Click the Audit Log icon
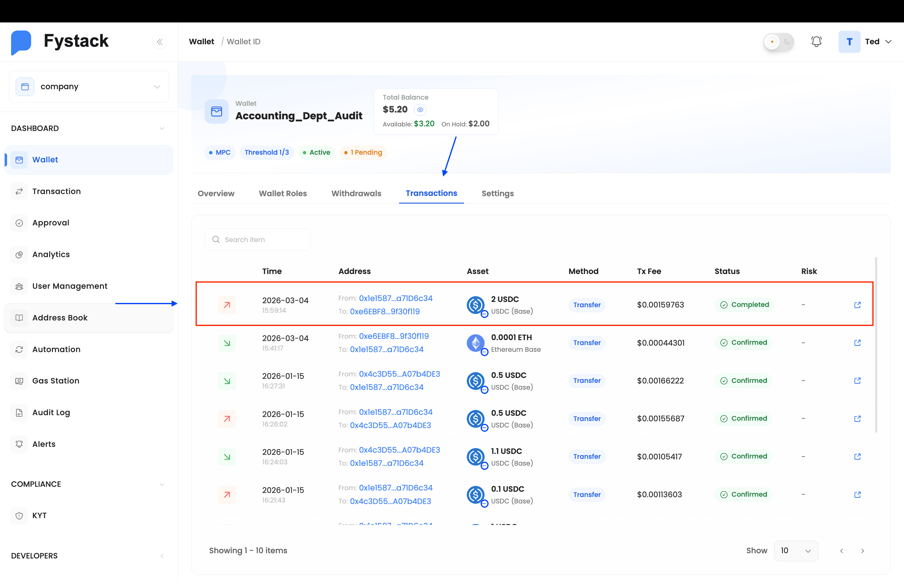904x588 pixels. pyautogui.click(x=19, y=412)
